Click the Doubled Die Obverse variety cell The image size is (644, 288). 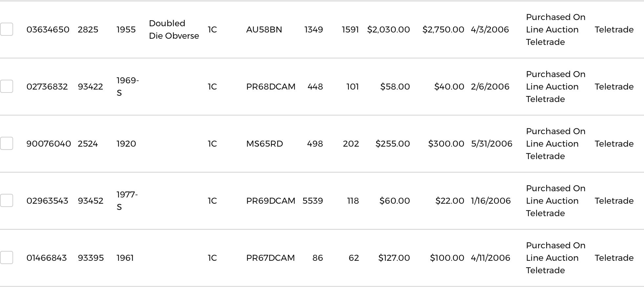pos(174,30)
